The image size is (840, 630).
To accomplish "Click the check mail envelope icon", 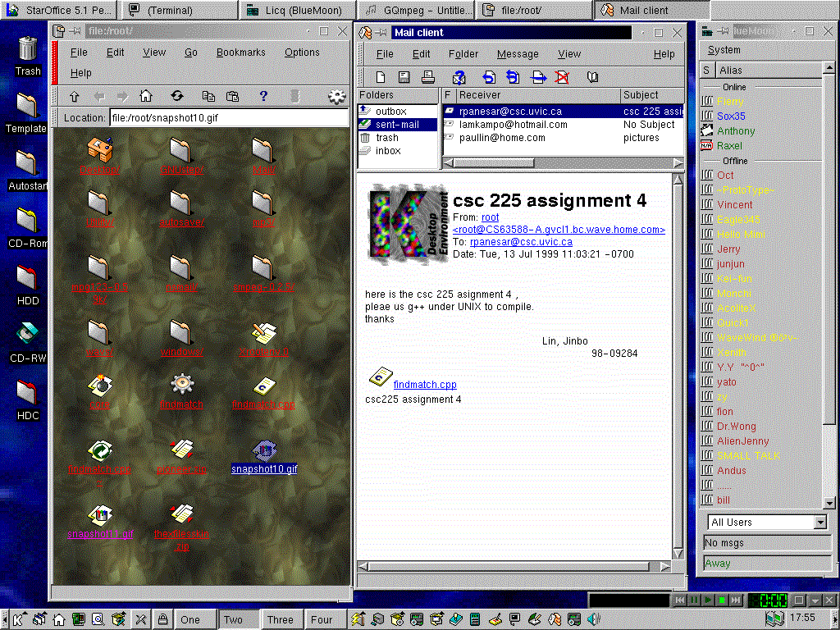I will pyautogui.click(x=459, y=77).
